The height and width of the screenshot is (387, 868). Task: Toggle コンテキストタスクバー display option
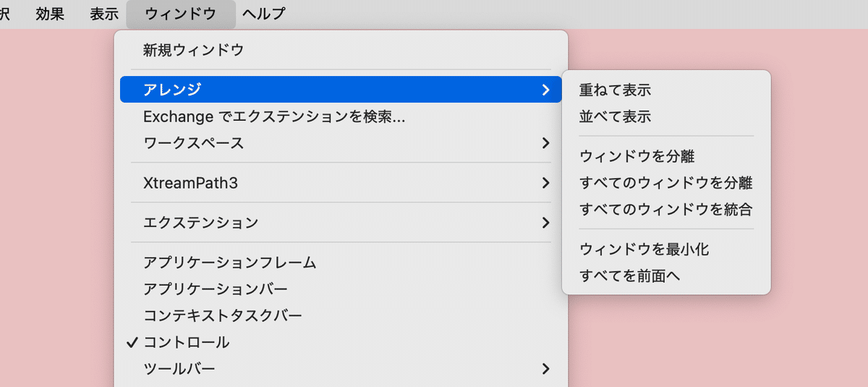pos(223,315)
